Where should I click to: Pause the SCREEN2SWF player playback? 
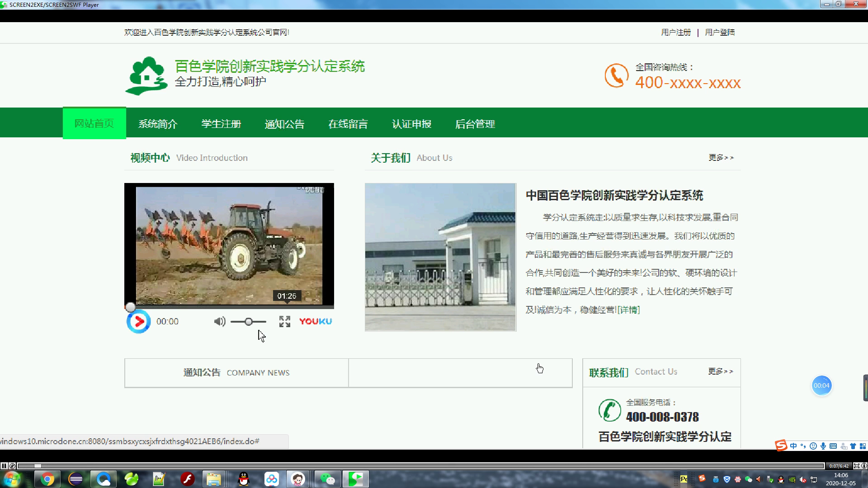pyautogui.click(x=4, y=466)
